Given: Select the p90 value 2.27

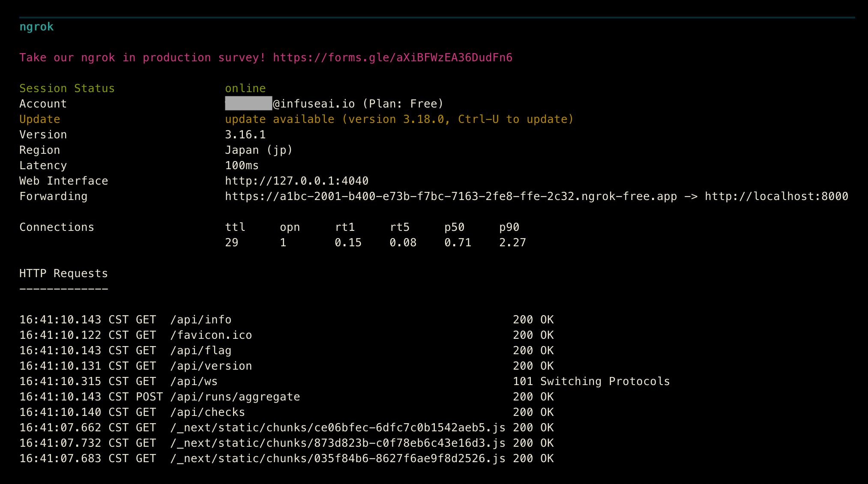Looking at the screenshot, I should click(x=513, y=242).
